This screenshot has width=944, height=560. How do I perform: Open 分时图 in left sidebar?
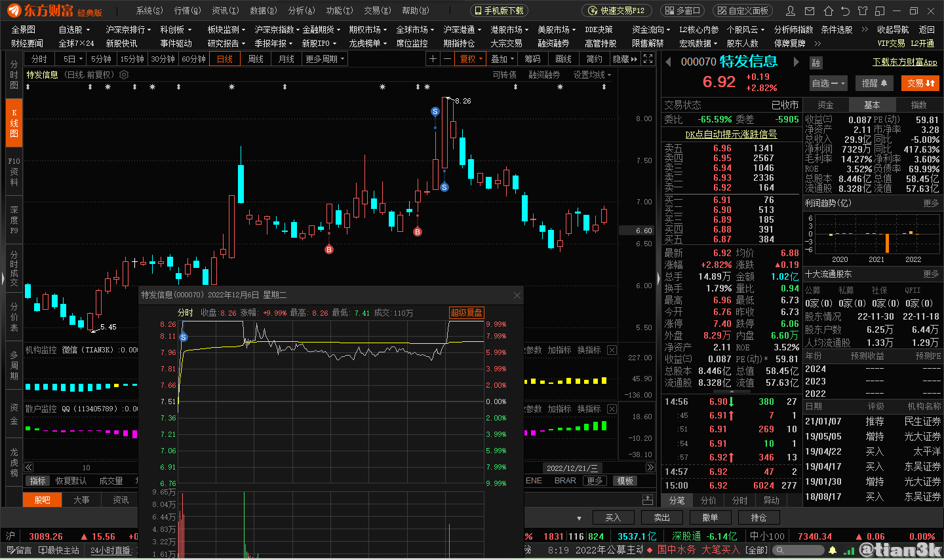coord(14,75)
